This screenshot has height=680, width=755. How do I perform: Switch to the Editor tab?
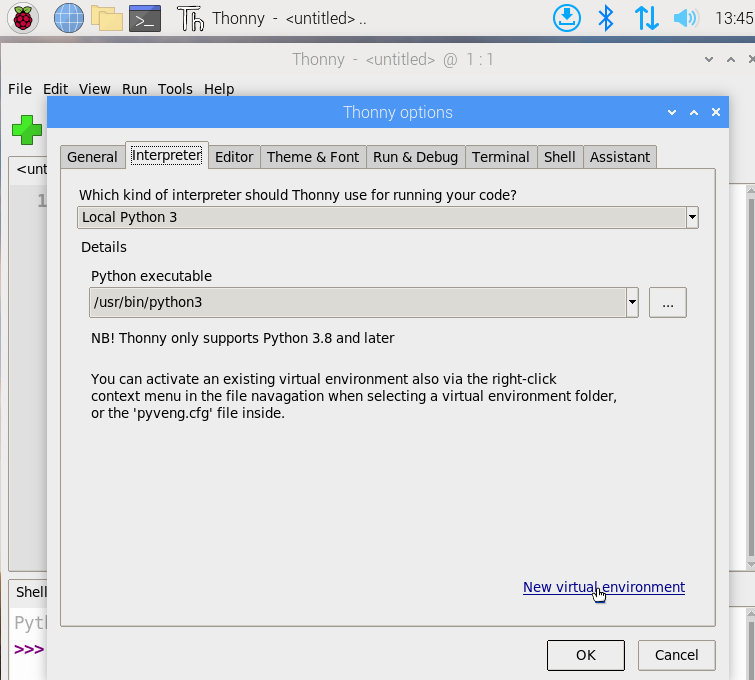click(x=234, y=157)
